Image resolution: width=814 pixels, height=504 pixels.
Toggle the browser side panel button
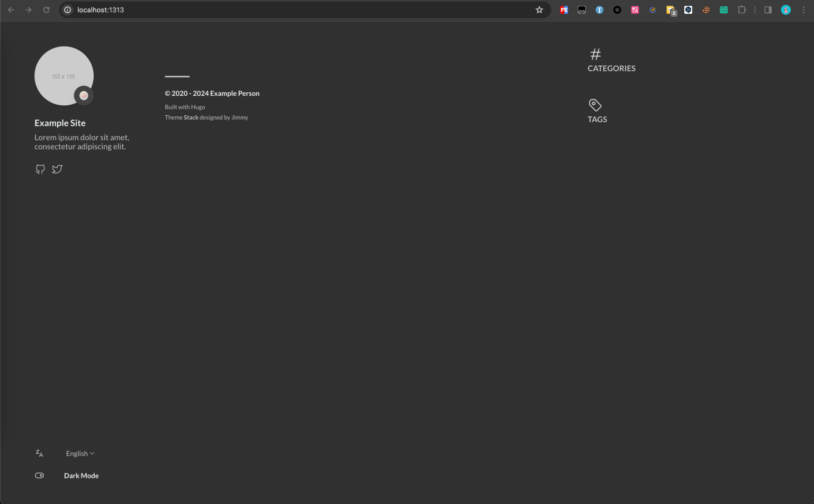point(767,10)
